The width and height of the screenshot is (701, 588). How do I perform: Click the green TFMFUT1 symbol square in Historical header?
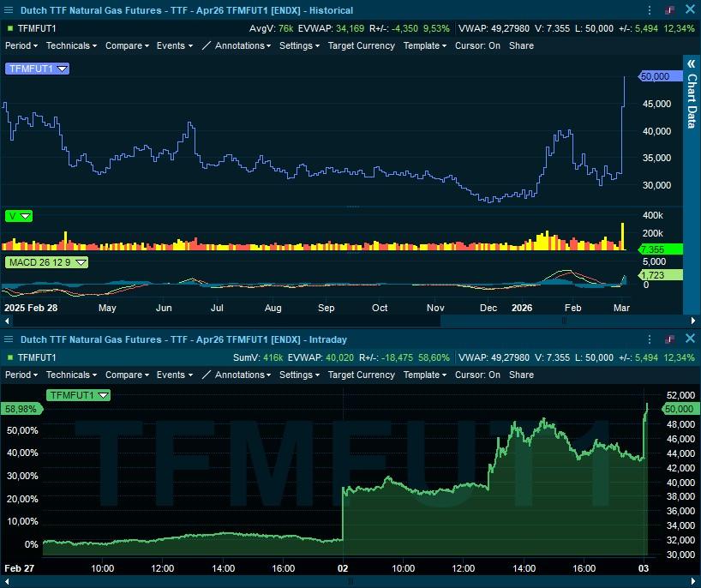(x=9, y=28)
